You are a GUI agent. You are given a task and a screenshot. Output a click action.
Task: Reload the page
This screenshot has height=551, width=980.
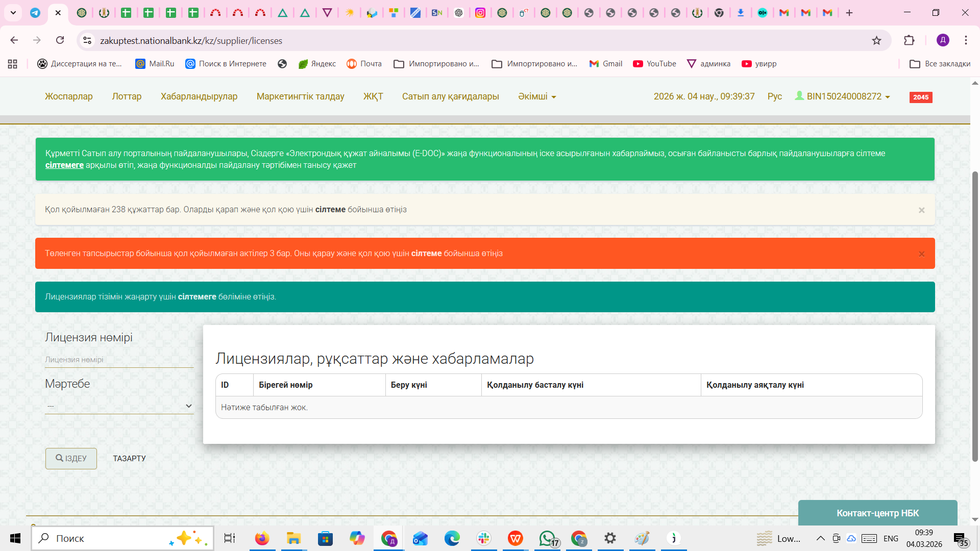tap(60, 40)
